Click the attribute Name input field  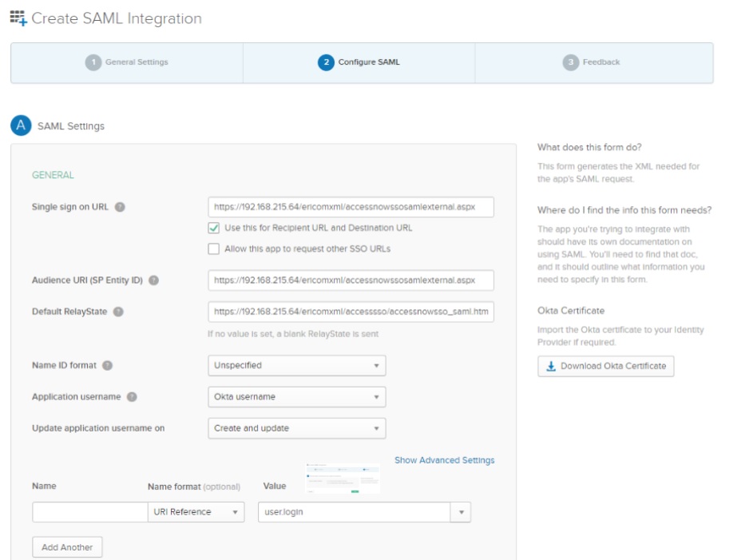pos(89,512)
